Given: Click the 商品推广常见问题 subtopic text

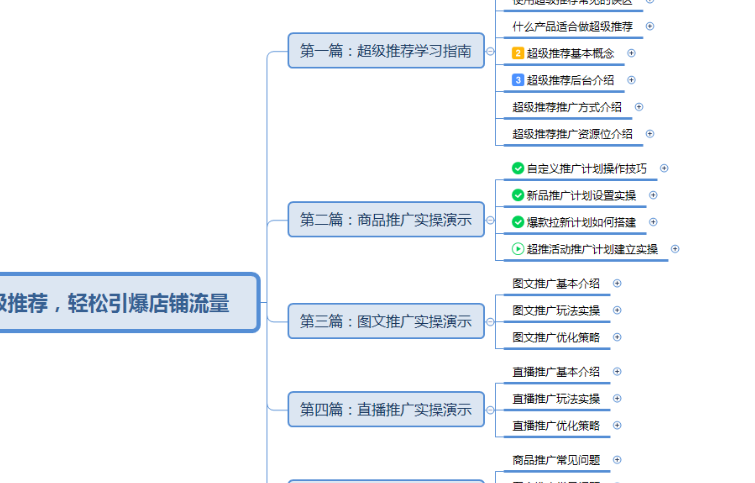Looking at the screenshot, I should [x=556, y=460].
